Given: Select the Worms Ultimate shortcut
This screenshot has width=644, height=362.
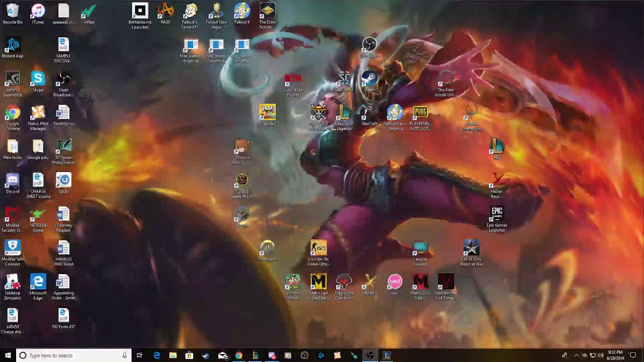Looking at the screenshot, I should click(293, 287).
